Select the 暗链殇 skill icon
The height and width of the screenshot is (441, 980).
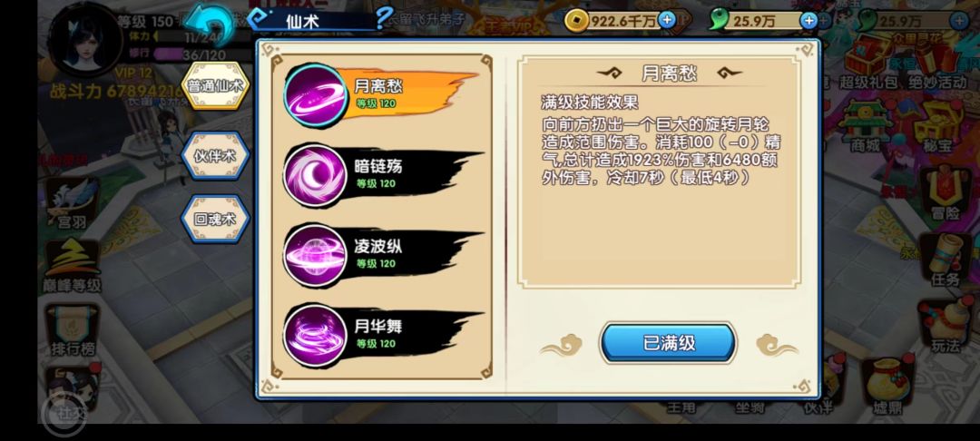[x=315, y=175]
